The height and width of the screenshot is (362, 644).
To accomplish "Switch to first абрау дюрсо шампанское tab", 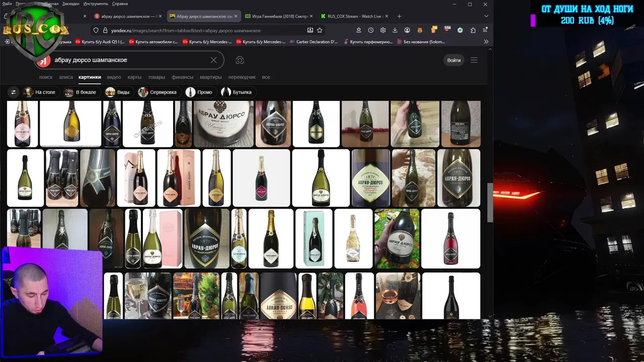I will click(x=128, y=16).
